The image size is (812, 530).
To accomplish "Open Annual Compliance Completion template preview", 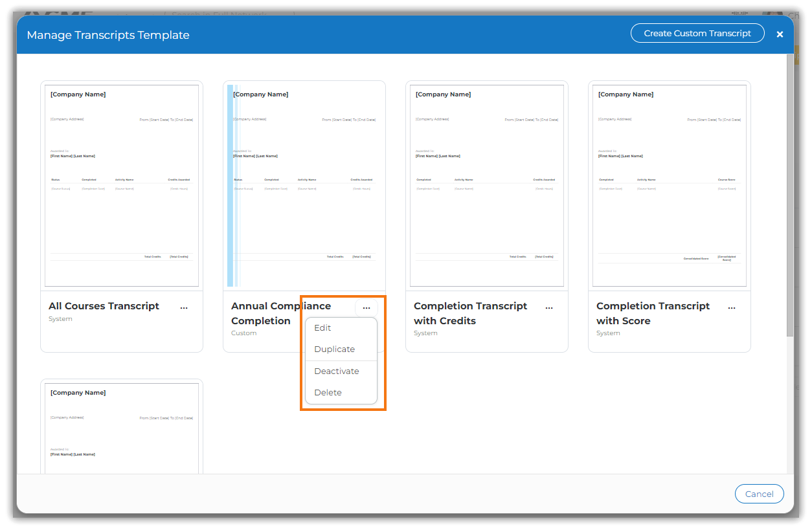I will [304, 186].
